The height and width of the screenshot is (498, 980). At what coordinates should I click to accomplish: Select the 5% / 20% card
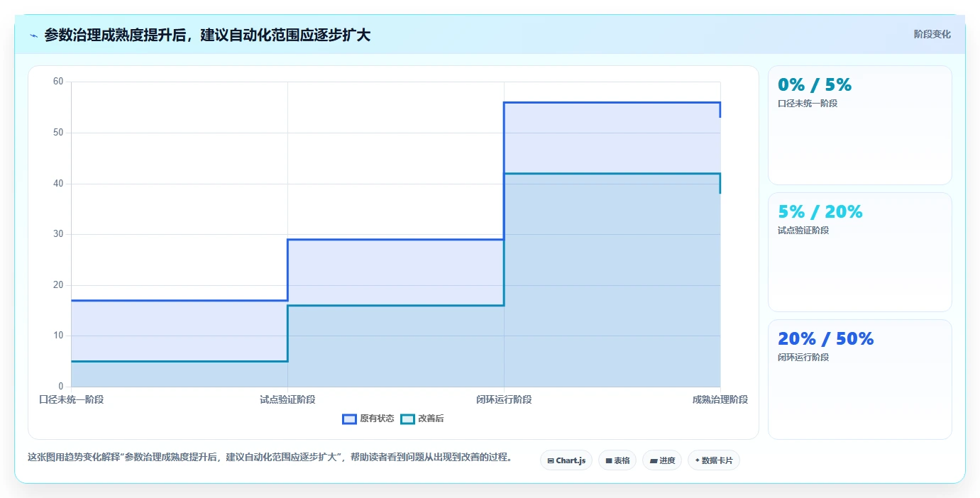coord(859,252)
